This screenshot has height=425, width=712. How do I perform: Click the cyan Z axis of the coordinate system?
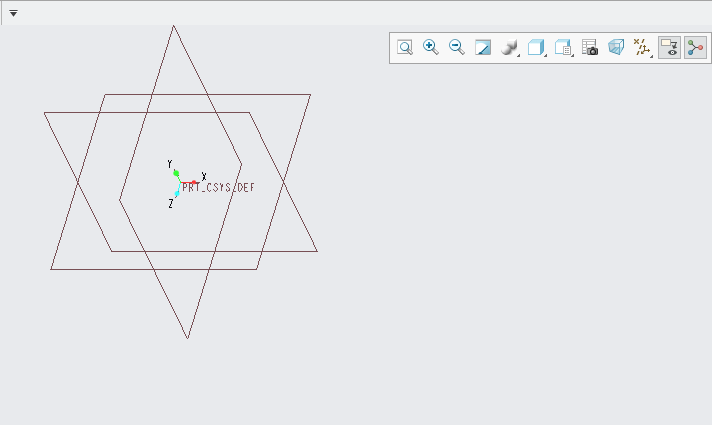[x=176, y=193]
